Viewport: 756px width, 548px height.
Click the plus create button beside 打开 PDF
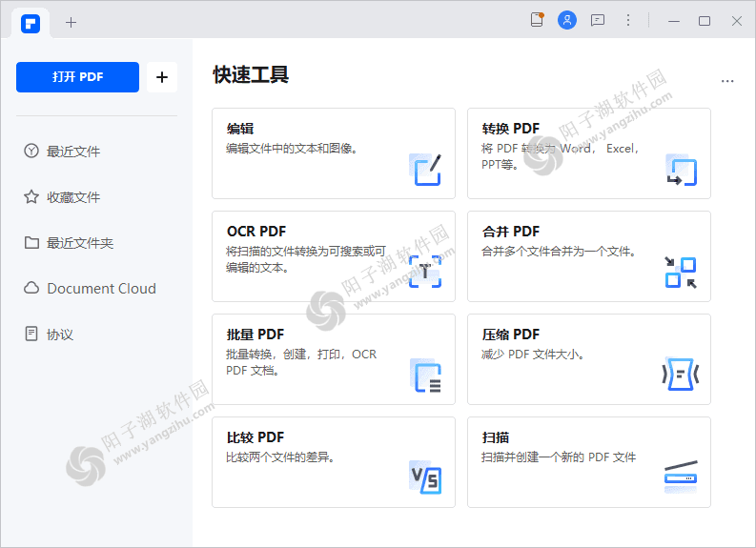pos(162,76)
